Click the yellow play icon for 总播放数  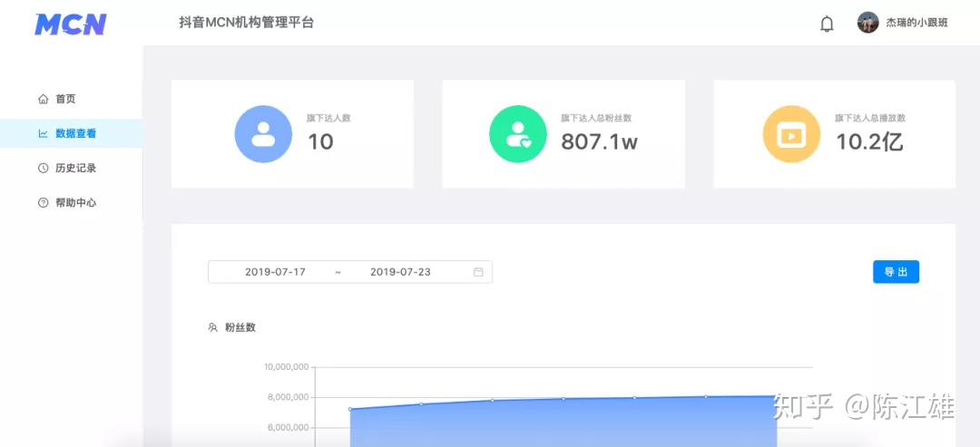792,134
